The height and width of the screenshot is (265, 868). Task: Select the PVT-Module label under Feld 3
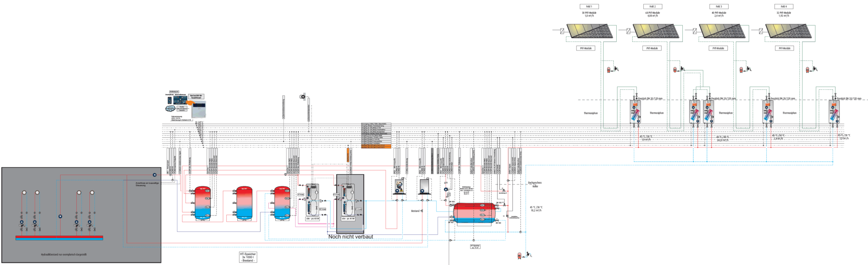[x=718, y=48]
